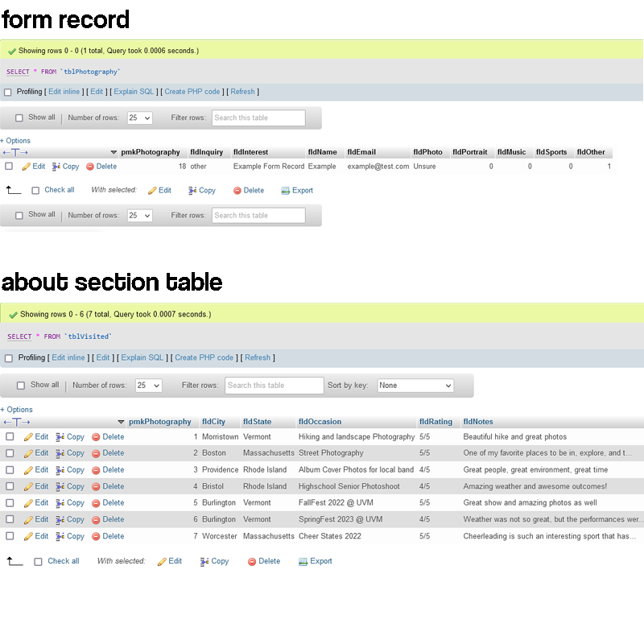
Task: Enable Check all under the tblPhotography table
Action: [35, 191]
